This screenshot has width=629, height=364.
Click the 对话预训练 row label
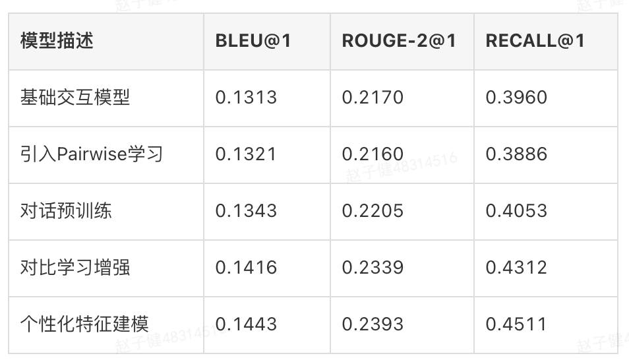coord(66,211)
